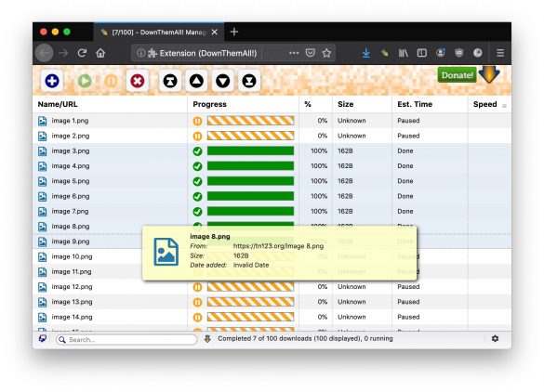Open the browser Home icon
Viewport: 544px width, 392px height.
point(100,53)
